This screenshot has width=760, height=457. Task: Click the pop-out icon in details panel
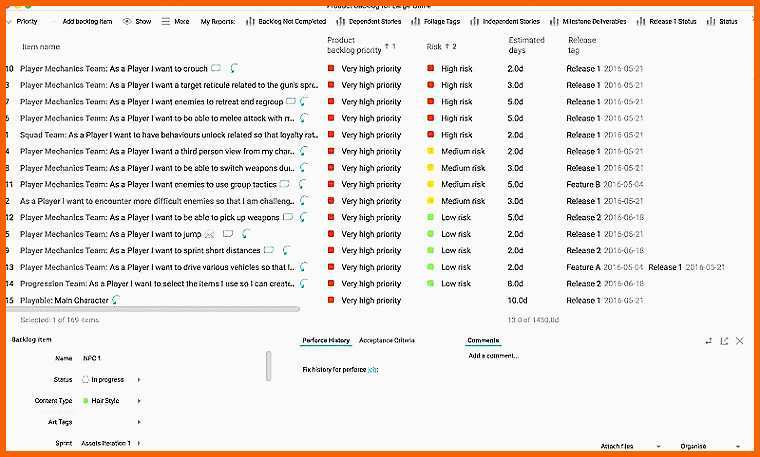point(724,341)
